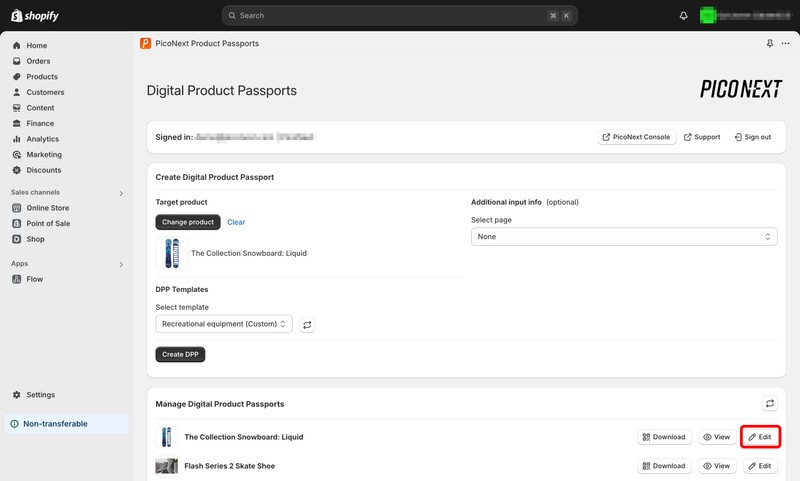The image size is (800, 481).
Task: Click the Create DPP button
Action: click(x=180, y=354)
